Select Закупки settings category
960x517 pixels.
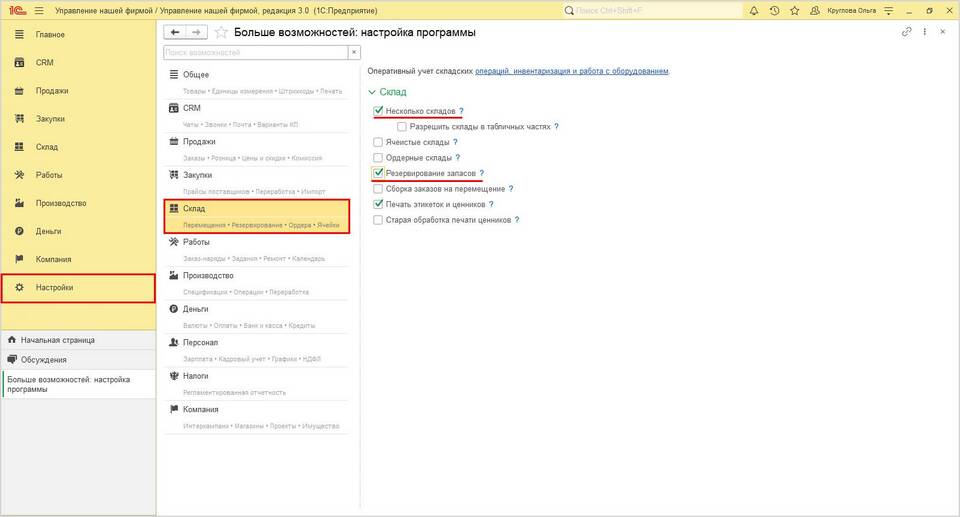[x=256, y=183]
